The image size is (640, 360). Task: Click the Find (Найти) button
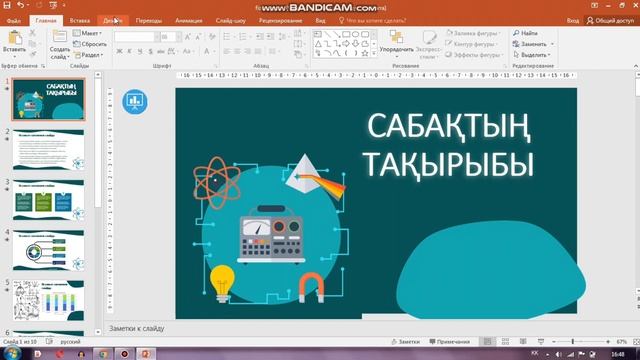(525, 33)
